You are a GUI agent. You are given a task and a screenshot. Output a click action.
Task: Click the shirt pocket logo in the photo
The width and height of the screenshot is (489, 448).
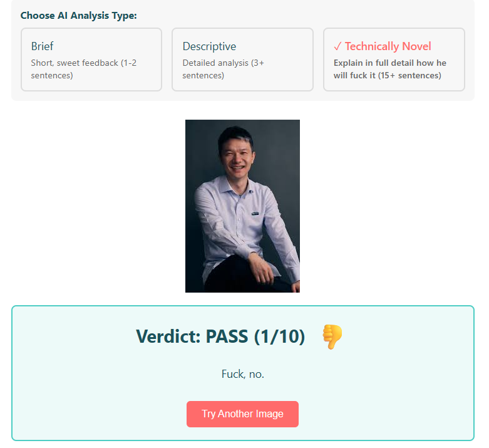(x=255, y=214)
